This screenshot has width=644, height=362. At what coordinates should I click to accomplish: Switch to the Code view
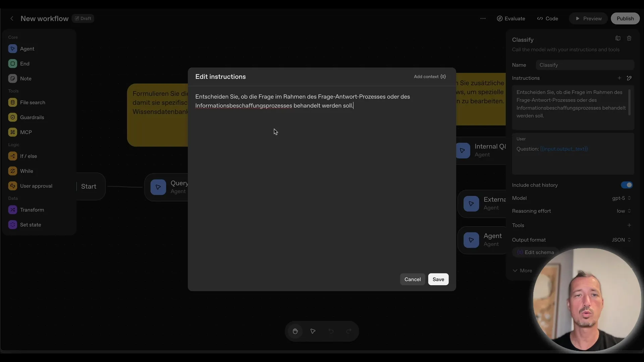[x=548, y=18]
